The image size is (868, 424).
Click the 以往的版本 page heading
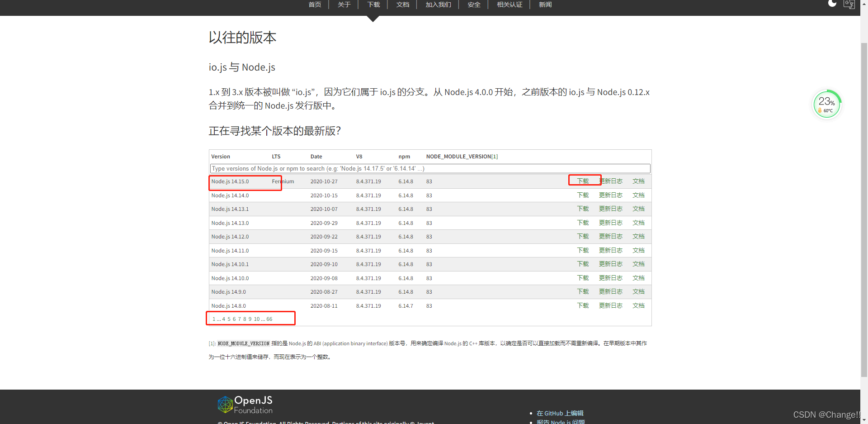(242, 38)
